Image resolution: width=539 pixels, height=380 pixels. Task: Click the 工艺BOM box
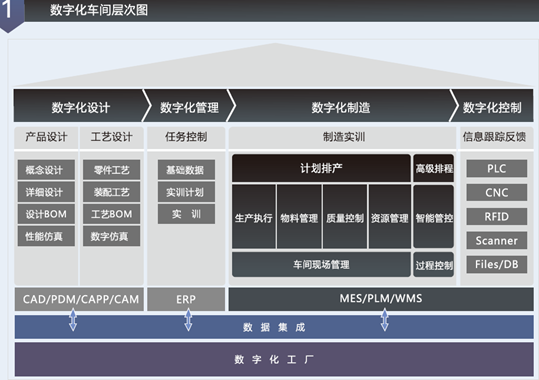point(111,214)
